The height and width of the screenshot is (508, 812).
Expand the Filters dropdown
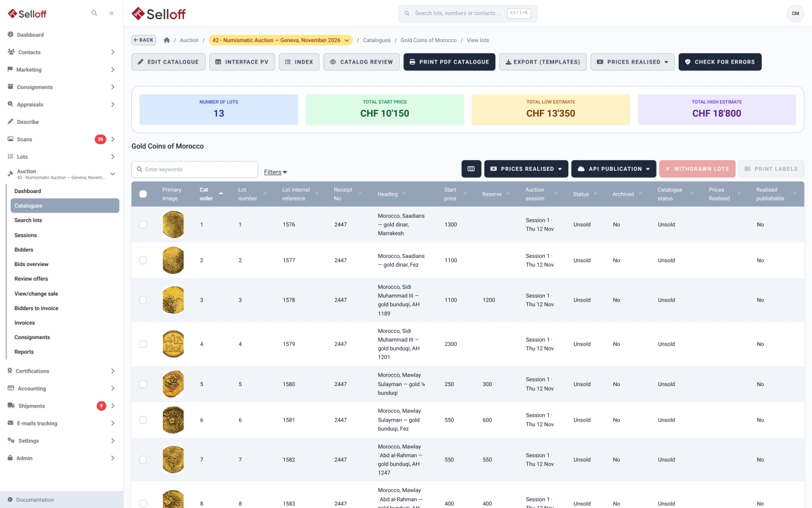click(x=275, y=172)
